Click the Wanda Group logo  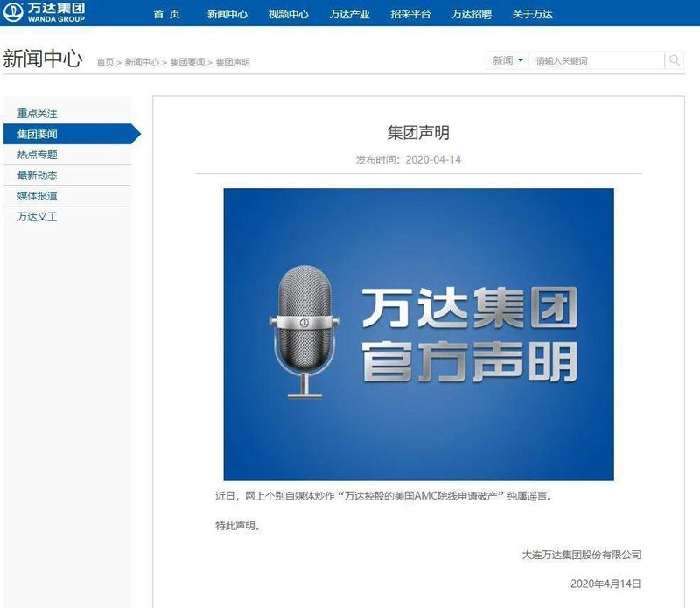[45, 12]
